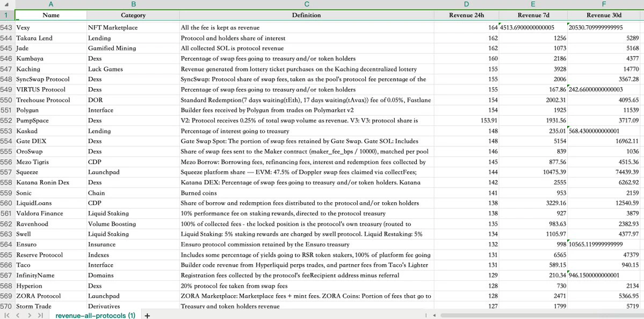Select the 20% protocol fee definition cell
The width and height of the screenshot is (644, 319).
click(307, 286)
